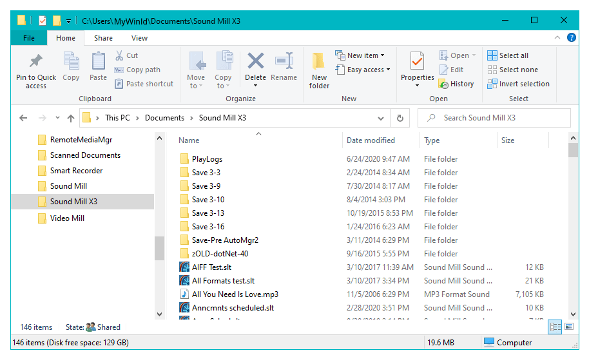Expand the Open button dropdown

pyautogui.click(x=474, y=55)
